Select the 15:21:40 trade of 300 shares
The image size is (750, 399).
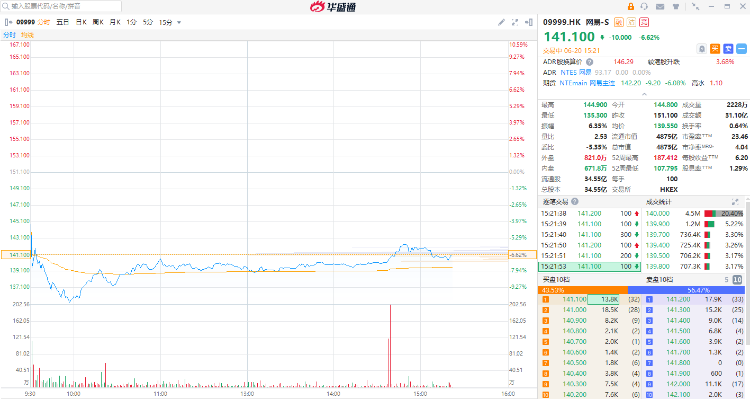tap(590, 234)
